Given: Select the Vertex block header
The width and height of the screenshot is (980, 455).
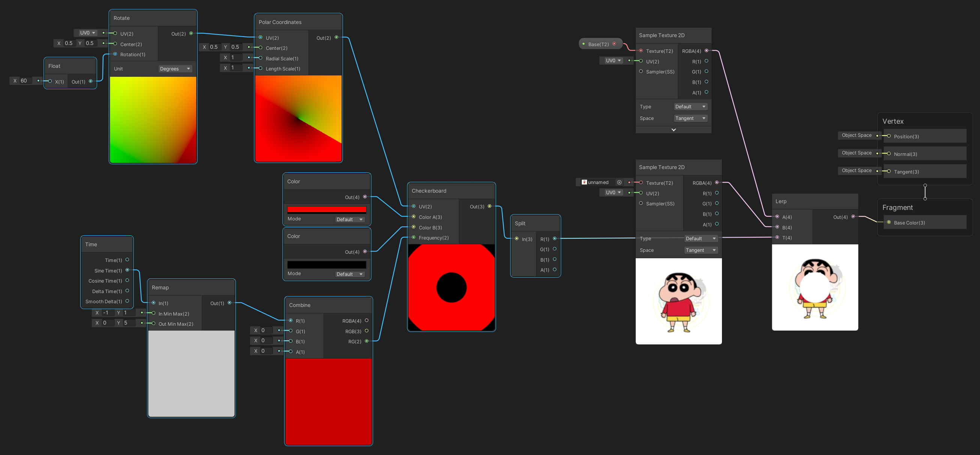Looking at the screenshot, I should tap(893, 121).
